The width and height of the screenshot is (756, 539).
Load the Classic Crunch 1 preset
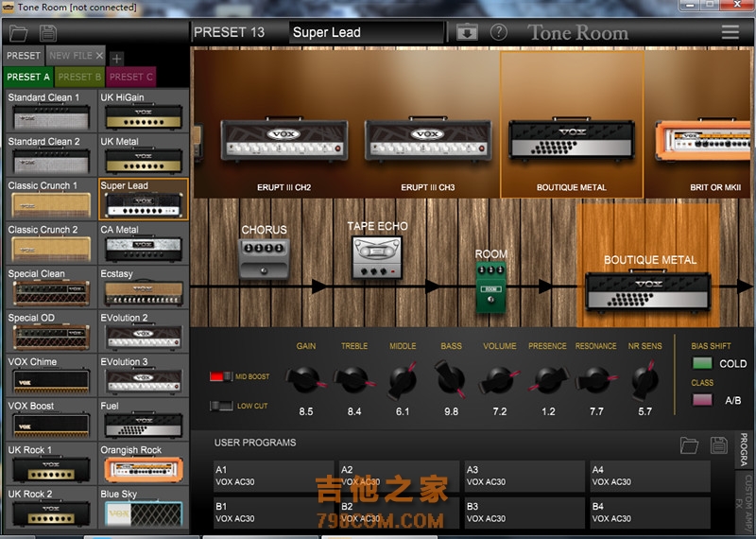click(51, 199)
